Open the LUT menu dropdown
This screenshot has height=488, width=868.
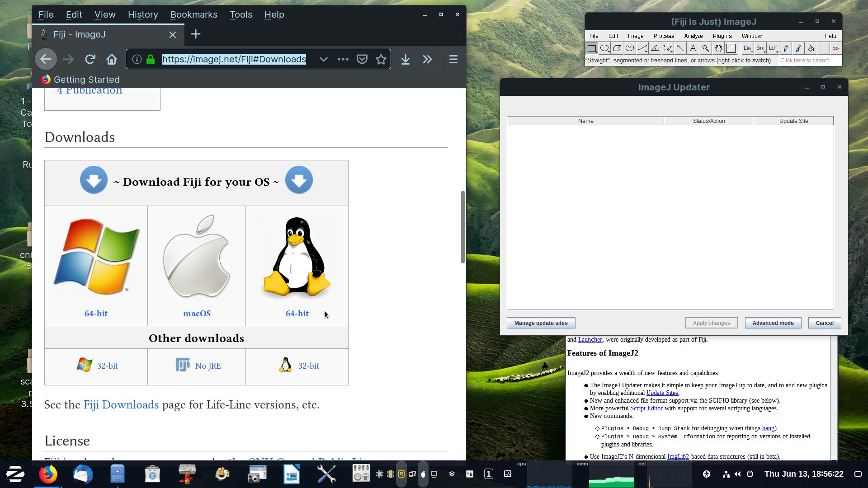pyautogui.click(x=773, y=48)
